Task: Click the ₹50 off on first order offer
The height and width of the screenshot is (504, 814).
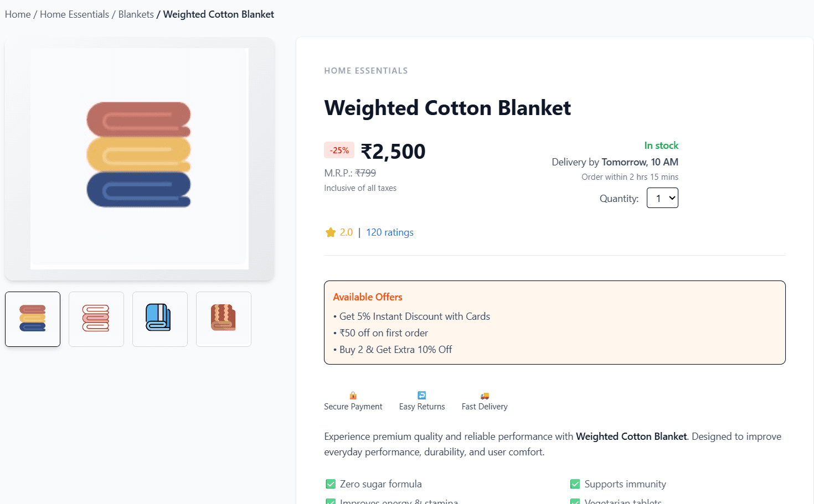Action: [x=383, y=333]
